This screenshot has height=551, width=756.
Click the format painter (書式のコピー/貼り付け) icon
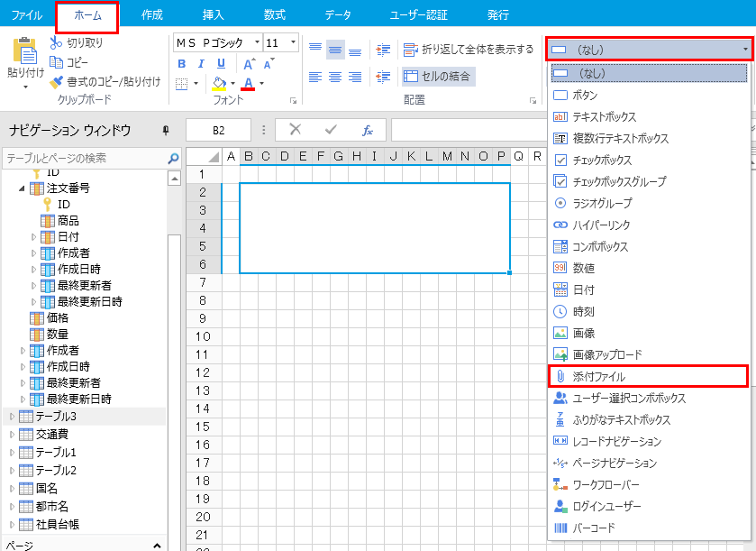[x=56, y=81]
